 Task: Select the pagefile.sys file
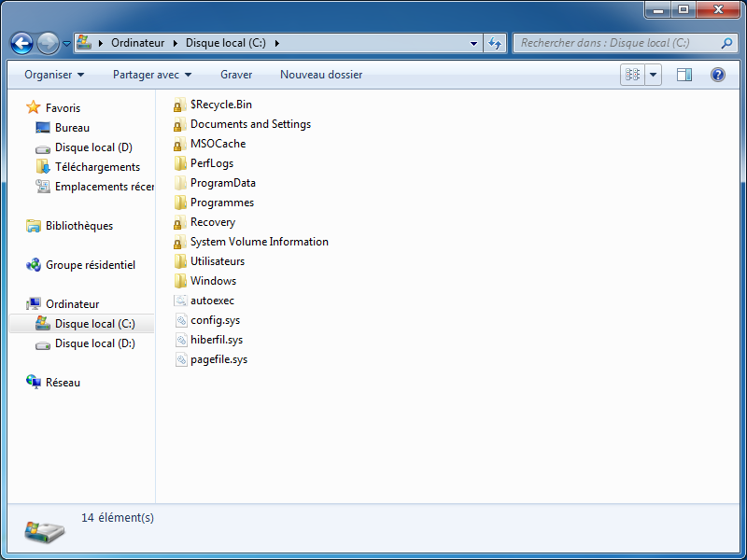click(218, 359)
